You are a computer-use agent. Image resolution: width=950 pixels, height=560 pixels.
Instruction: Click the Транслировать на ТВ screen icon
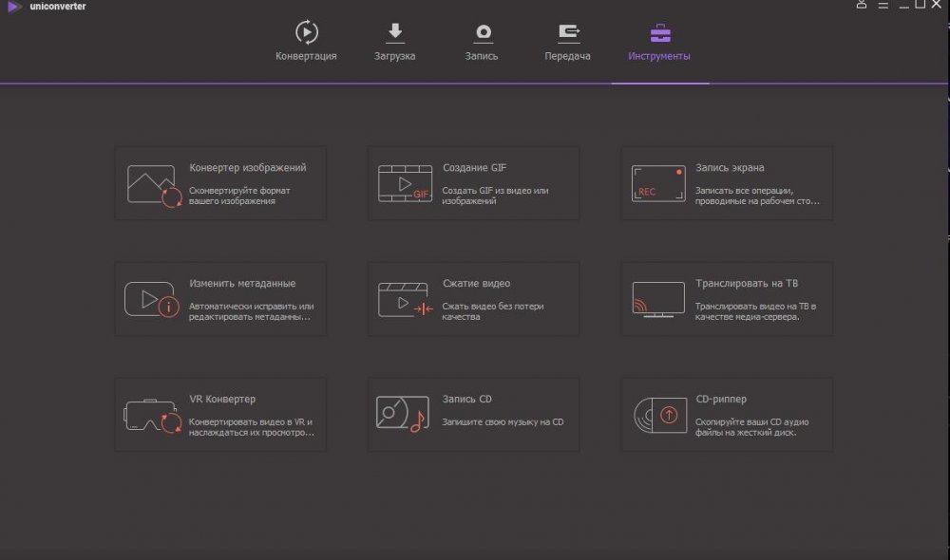(x=658, y=298)
